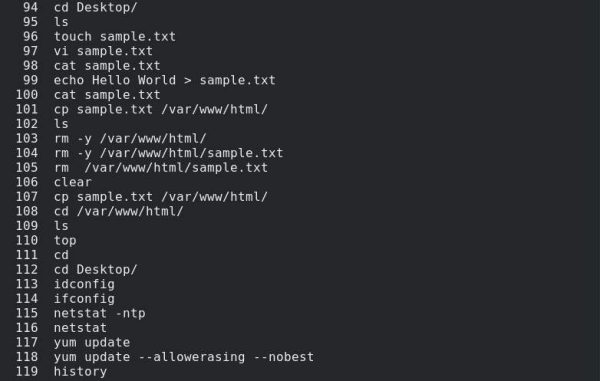The image size is (600, 381).
Task: Click the 'touch sample.txt' command on line 96
Action: click(x=114, y=37)
